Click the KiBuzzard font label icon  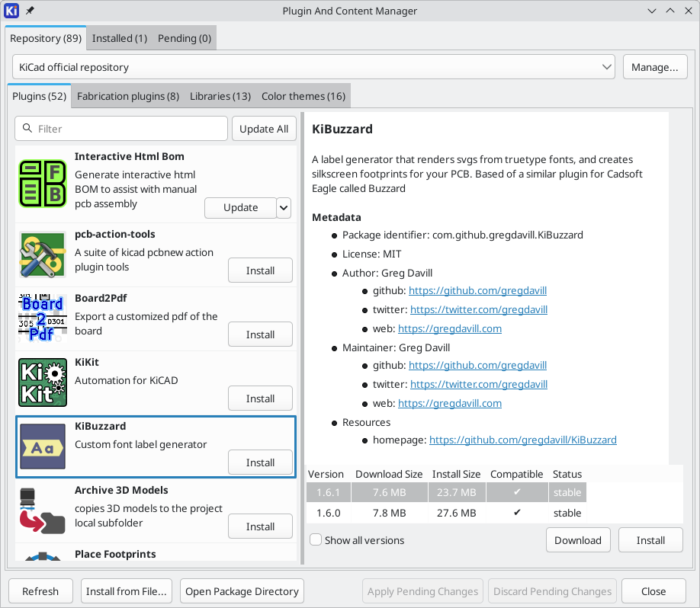[x=42, y=446]
